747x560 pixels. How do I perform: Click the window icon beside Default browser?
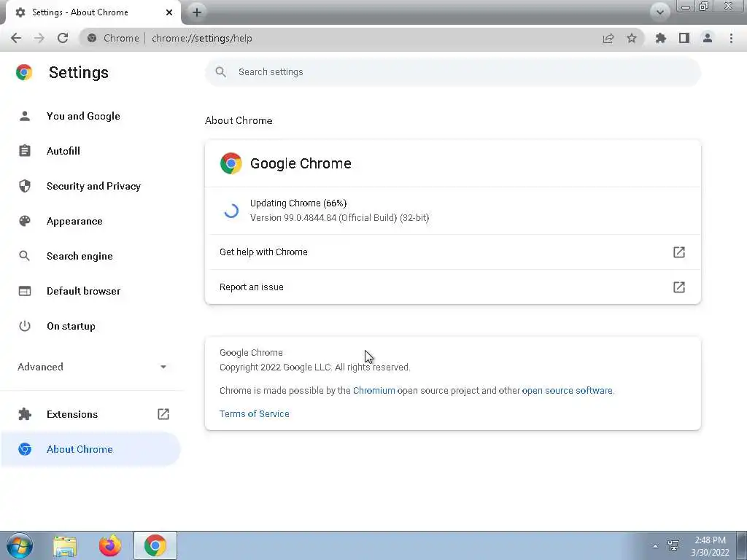tap(25, 291)
